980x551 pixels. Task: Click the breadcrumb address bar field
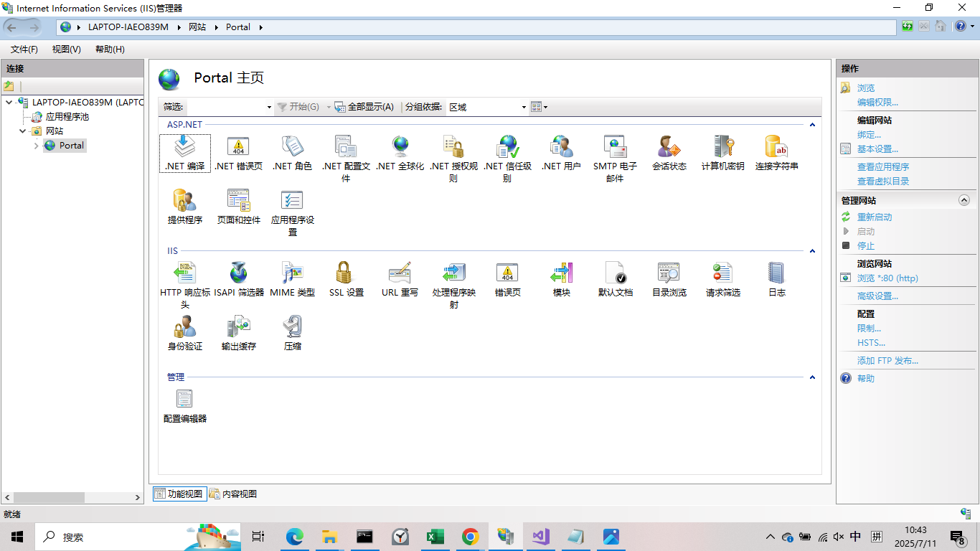(x=476, y=27)
